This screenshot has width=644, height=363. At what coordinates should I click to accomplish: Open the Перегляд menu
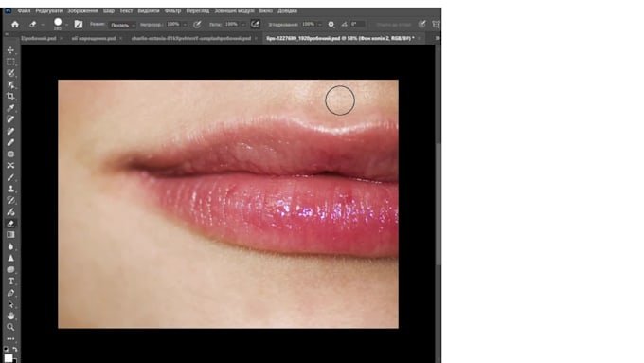click(x=198, y=10)
